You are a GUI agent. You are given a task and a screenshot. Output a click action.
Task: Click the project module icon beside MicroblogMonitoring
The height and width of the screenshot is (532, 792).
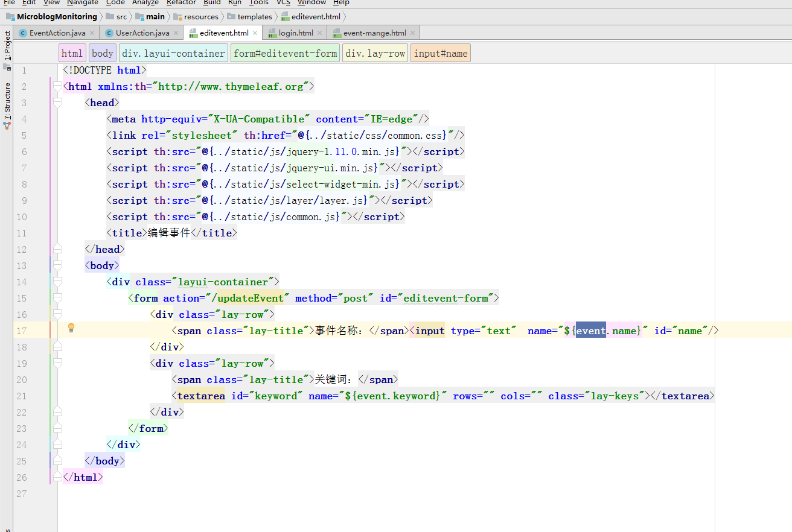click(x=11, y=16)
